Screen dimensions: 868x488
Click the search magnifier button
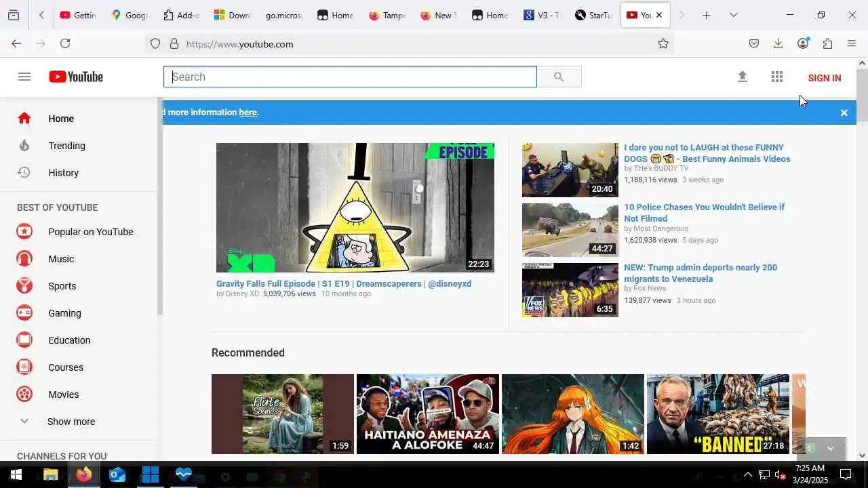tap(559, 77)
